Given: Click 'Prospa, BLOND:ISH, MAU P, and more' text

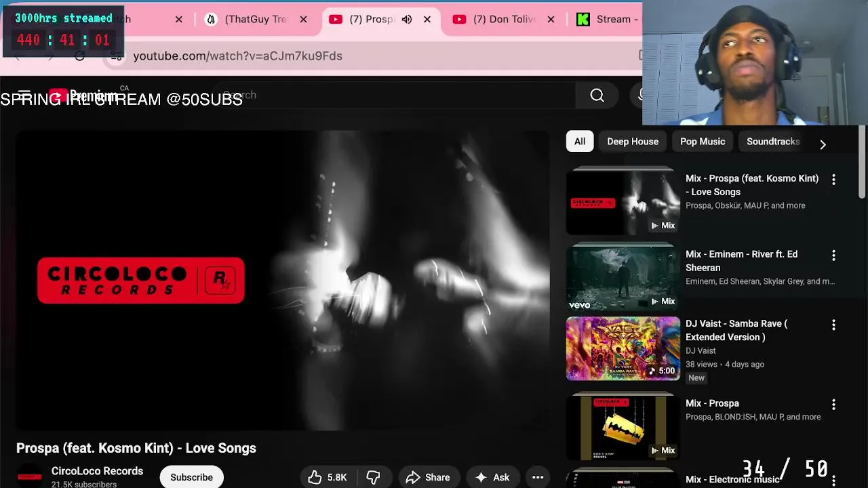Looking at the screenshot, I should click(753, 417).
